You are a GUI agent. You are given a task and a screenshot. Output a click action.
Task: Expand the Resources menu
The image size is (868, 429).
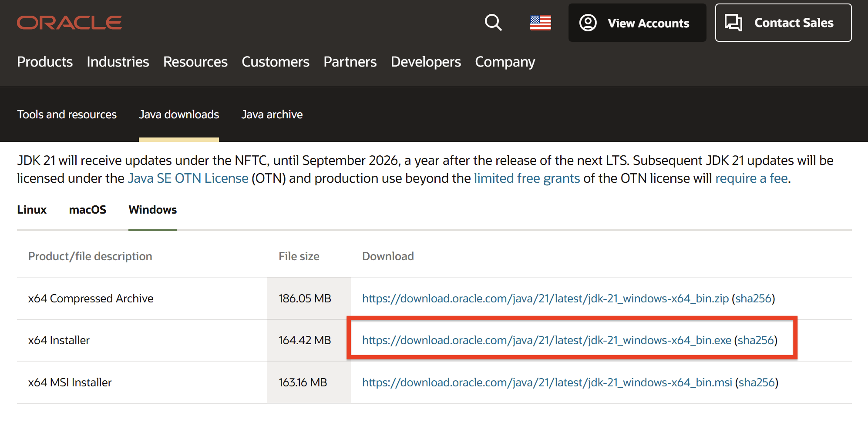(x=195, y=62)
